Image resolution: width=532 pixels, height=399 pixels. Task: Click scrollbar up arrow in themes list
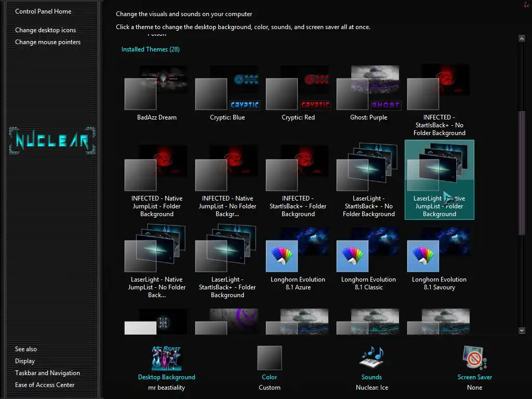pyautogui.click(x=522, y=38)
